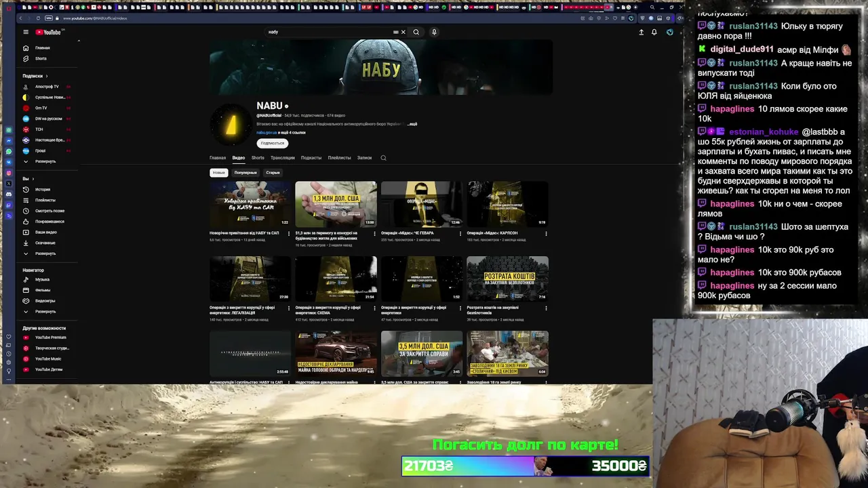Open options menu for Новорічне привітання video
The image size is (868, 488).
(x=288, y=234)
